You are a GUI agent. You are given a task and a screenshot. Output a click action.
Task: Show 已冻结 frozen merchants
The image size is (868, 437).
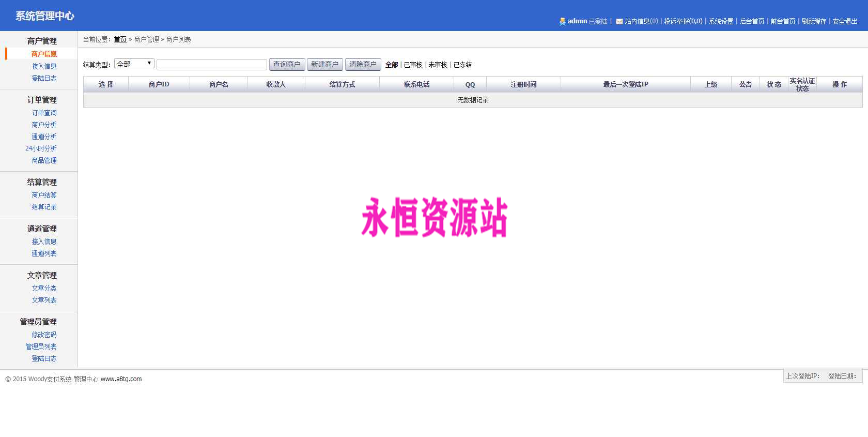tap(462, 65)
